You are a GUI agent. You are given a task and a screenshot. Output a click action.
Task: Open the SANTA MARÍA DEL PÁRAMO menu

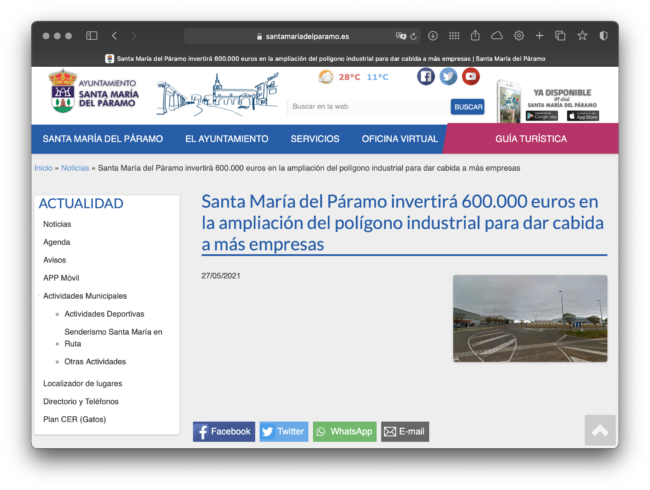103,139
